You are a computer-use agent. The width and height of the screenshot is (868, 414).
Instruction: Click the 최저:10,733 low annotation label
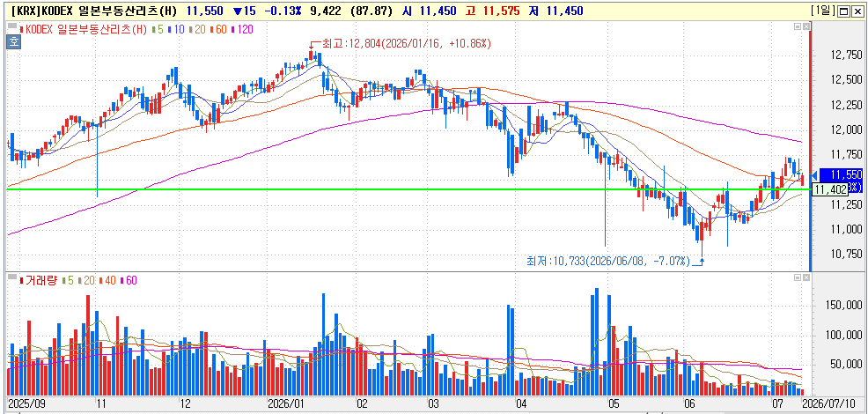pos(607,261)
